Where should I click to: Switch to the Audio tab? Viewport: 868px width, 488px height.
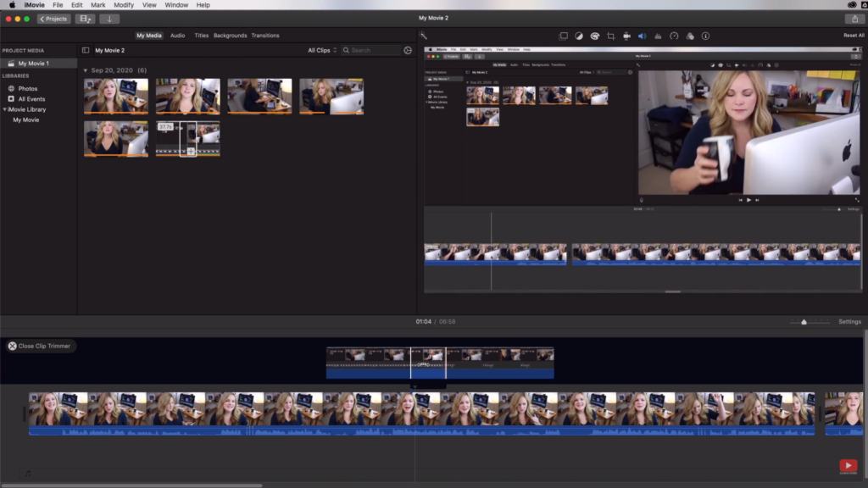[x=178, y=36]
